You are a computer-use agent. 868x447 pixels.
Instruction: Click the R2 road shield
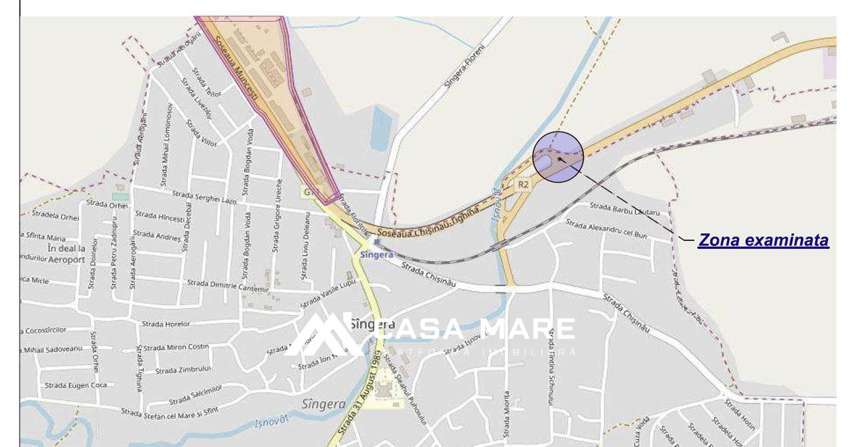[x=522, y=184]
